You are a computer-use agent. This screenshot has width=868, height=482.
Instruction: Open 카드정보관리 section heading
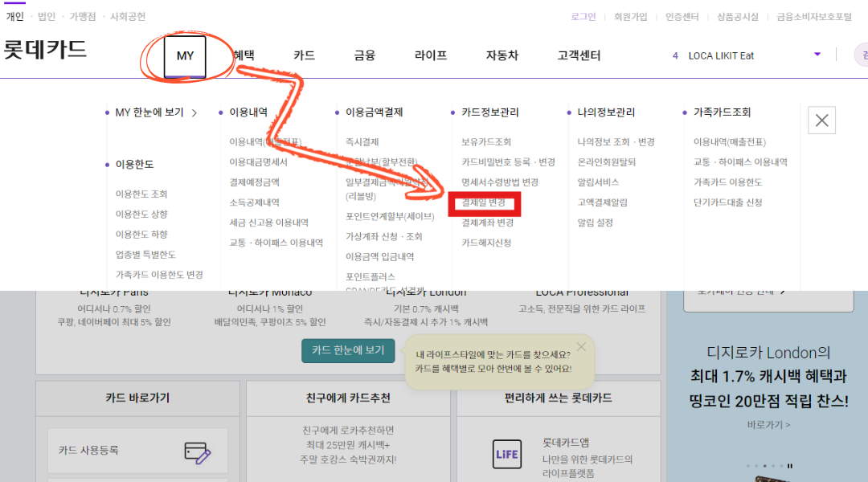pos(490,112)
